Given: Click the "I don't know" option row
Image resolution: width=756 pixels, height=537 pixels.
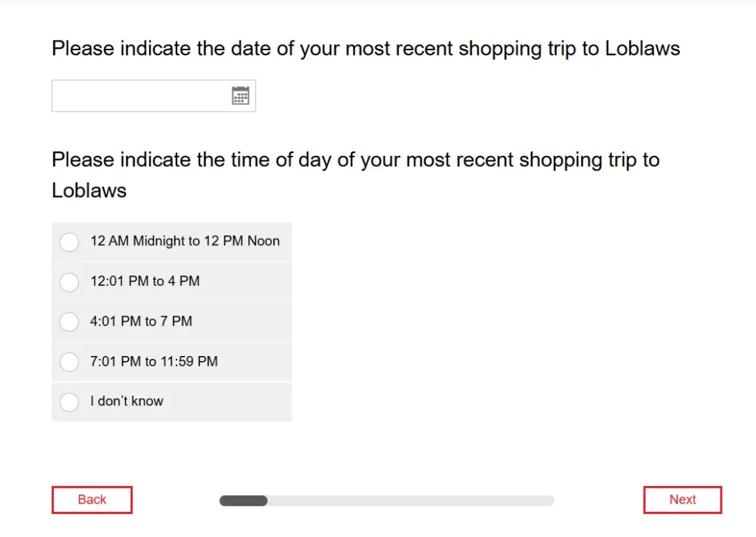Looking at the screenshot, I should (171, 401).
